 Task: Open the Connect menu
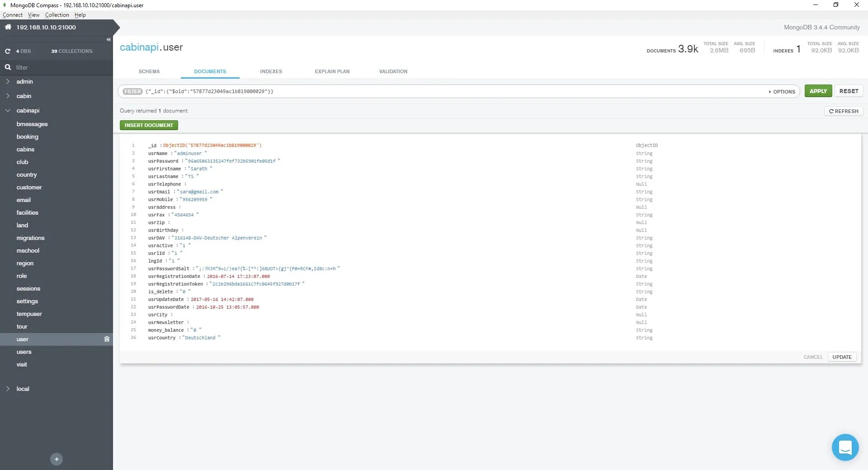[x=13, y=15]
